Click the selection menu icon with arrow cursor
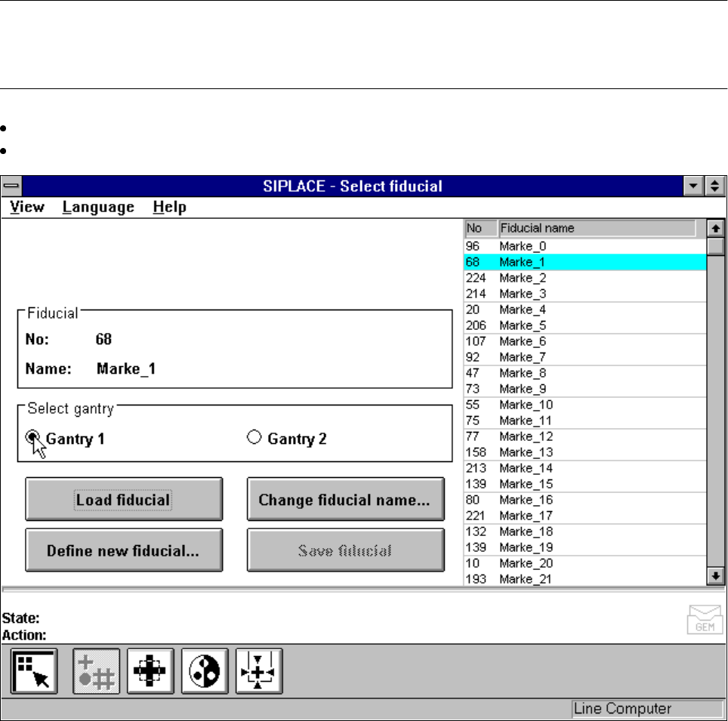The width and height of the screenshot is (728, 721). [34, 671]
